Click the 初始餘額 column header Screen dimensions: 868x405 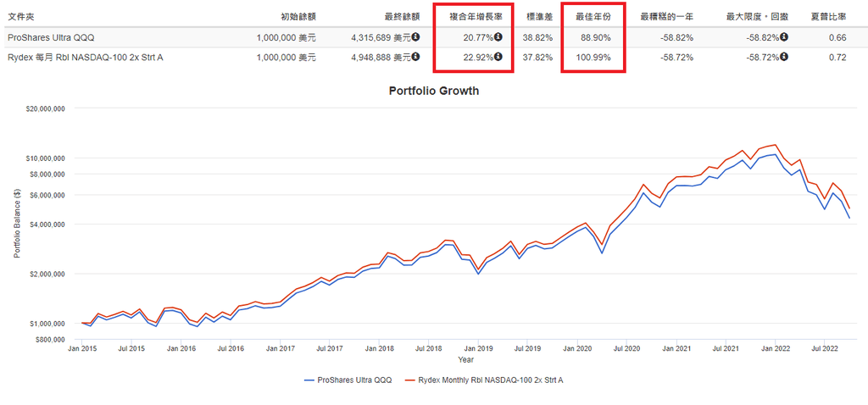[298, 17]
